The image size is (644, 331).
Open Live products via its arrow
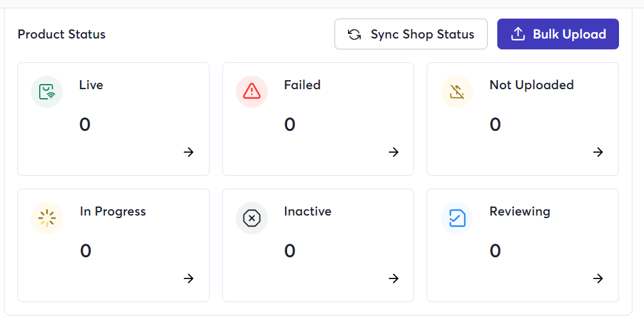pyautogui.click(x=188, y=152)
